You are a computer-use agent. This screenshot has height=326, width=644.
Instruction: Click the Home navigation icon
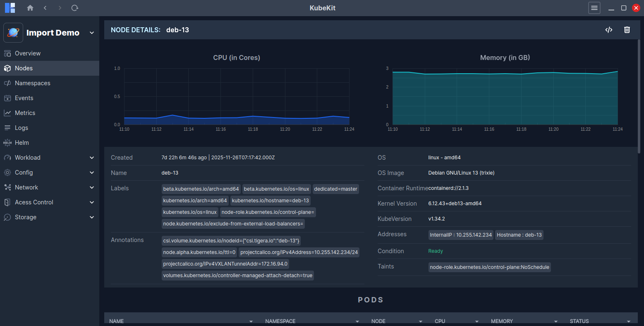30,7
